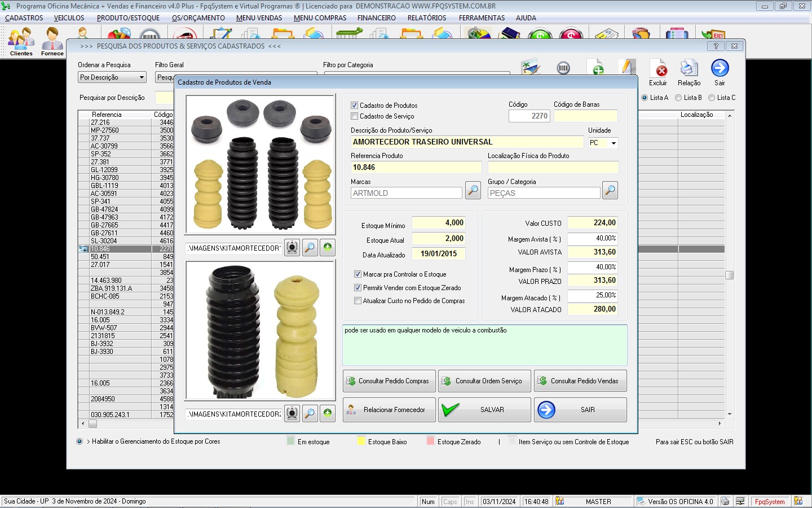Screen dimensions: 812x508
Task: Click the Descrição do Produto/Serviço field
Action: (466, 142)
